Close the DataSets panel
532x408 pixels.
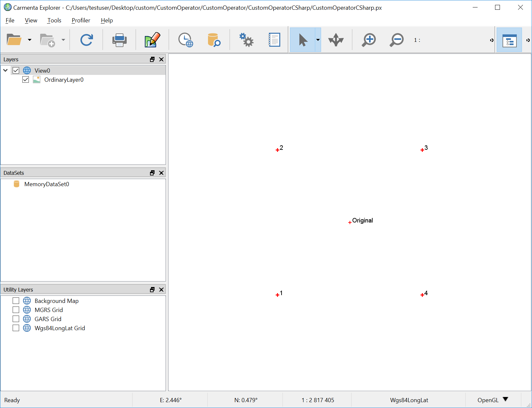click(x=161, y=173)
